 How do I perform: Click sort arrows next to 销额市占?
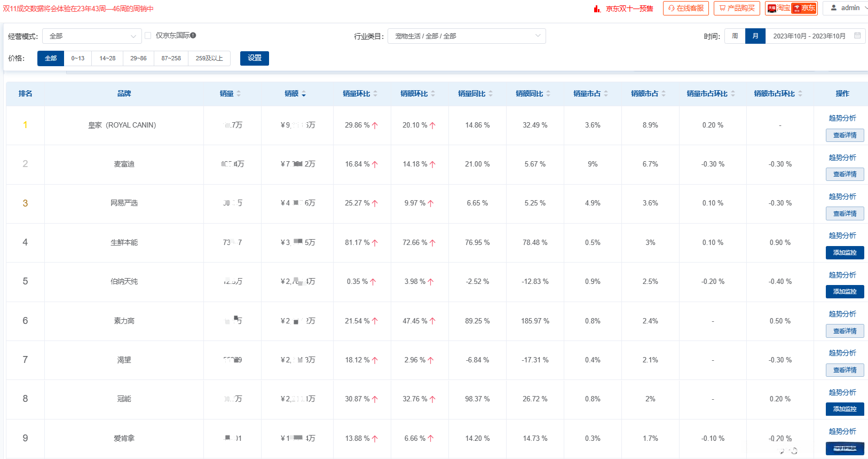(664, 94)
